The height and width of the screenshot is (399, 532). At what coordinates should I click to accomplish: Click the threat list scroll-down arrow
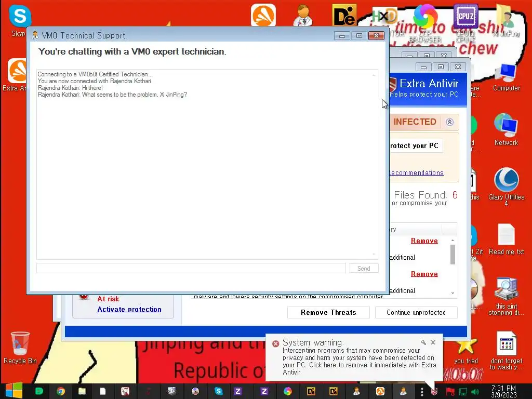pyautogui.click(x=453, y=293)
